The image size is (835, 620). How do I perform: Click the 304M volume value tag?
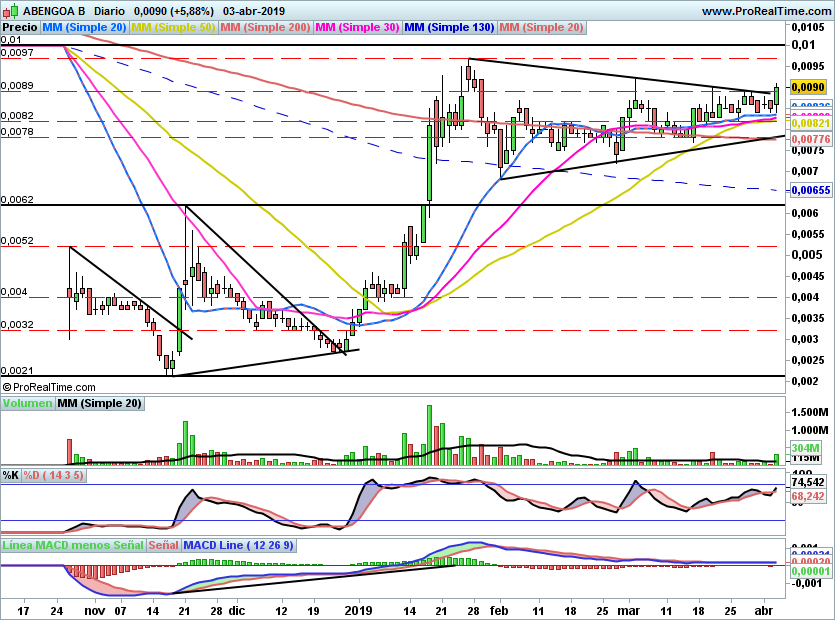[x=805, y=448]
